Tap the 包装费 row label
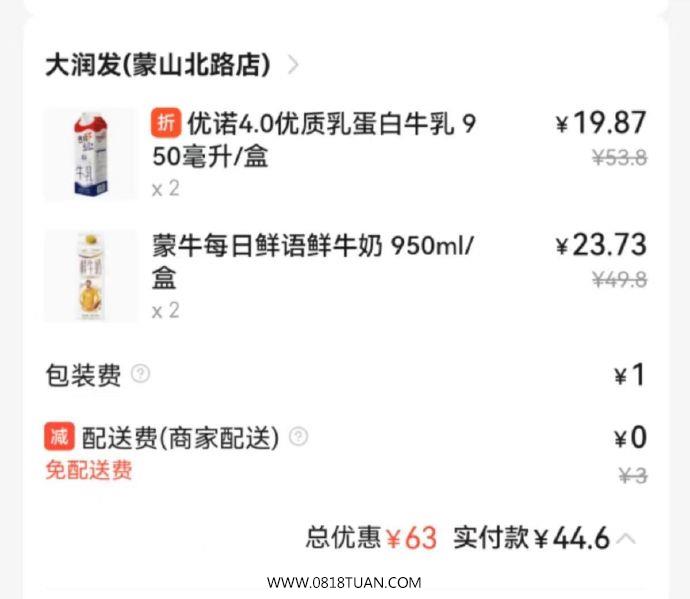This screenshot has width=690, height=599. point(83,375)
